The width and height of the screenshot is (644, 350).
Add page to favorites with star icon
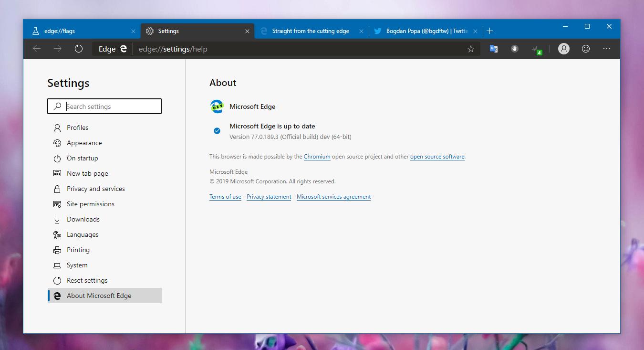pyautogui.click(x=471, y=49)
